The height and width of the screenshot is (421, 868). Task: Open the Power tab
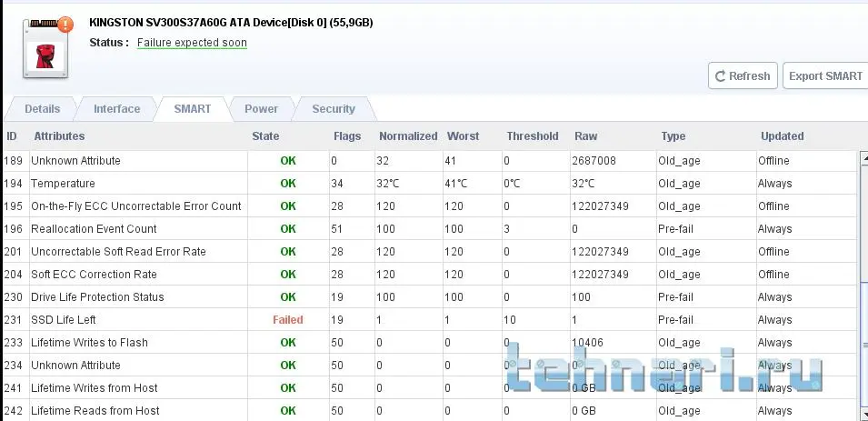[x=261, y=108]
